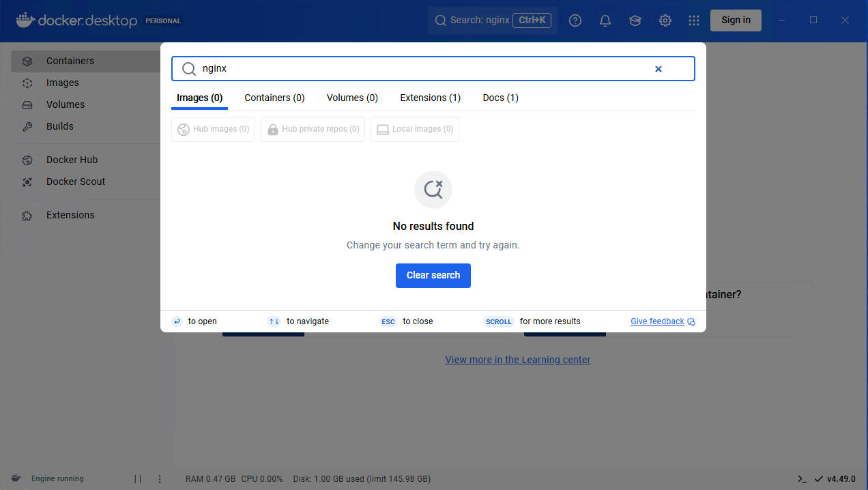The height and width of the screenshot is (490, 868).
Task: Toggle the Hub images filter
Action: coord(213,129)
